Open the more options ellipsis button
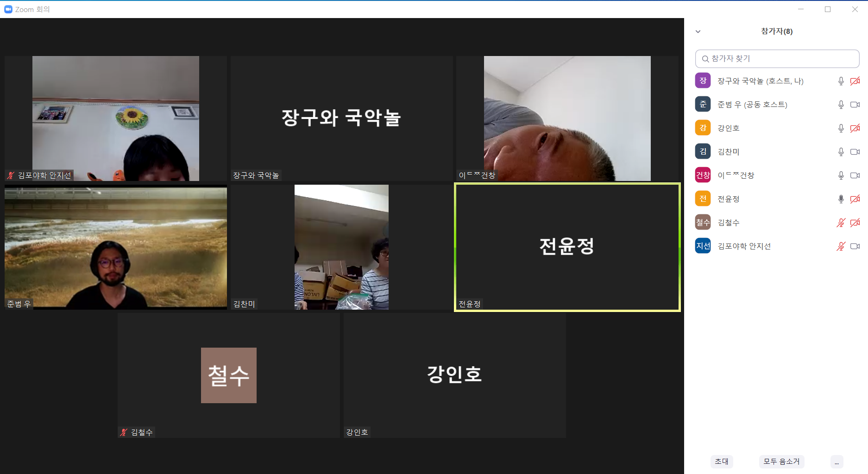This screenshot has height=474, width=868. point(837,462)
